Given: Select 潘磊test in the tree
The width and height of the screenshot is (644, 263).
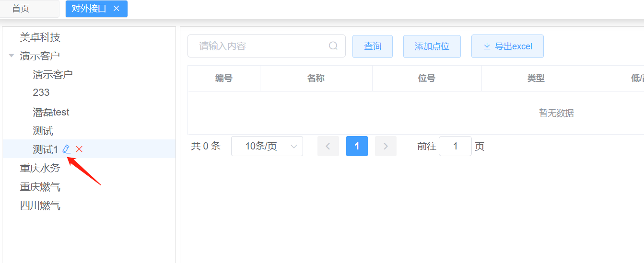Looking at the screenshot, I should [x=51, y=112].
